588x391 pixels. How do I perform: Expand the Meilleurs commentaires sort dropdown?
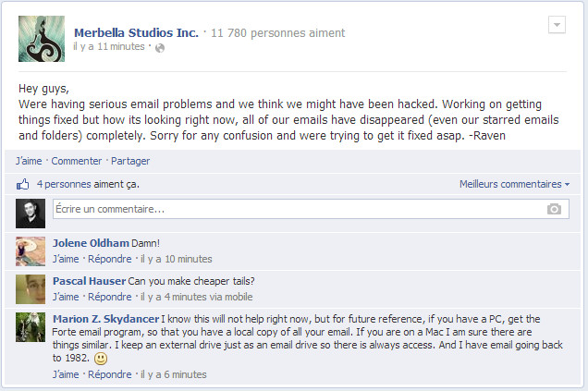(514, 184)
